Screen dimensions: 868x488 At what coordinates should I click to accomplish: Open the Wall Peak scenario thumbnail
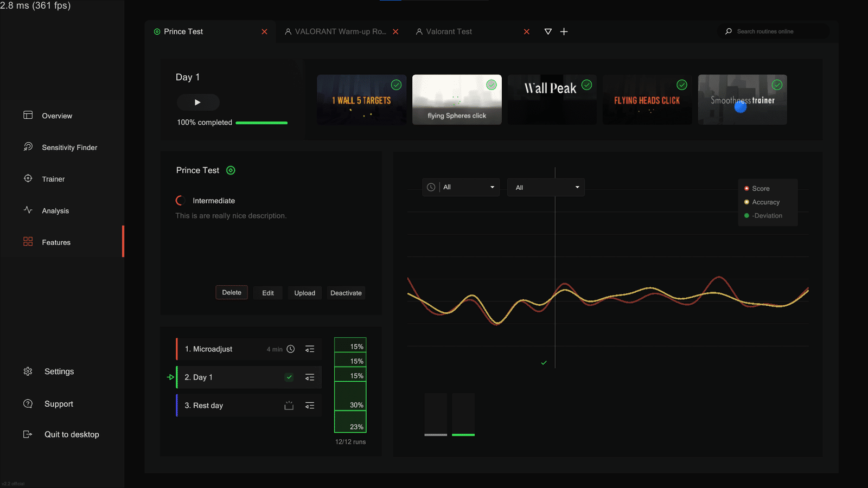[552, 100]
